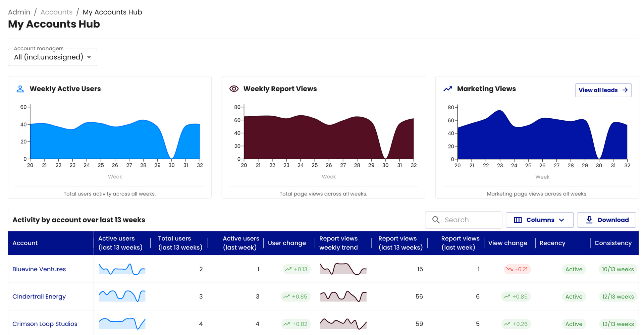Screen dimensions: 644x335
Task: Click the Weekly Report Views area chart
Action: (x=329, y=137)
